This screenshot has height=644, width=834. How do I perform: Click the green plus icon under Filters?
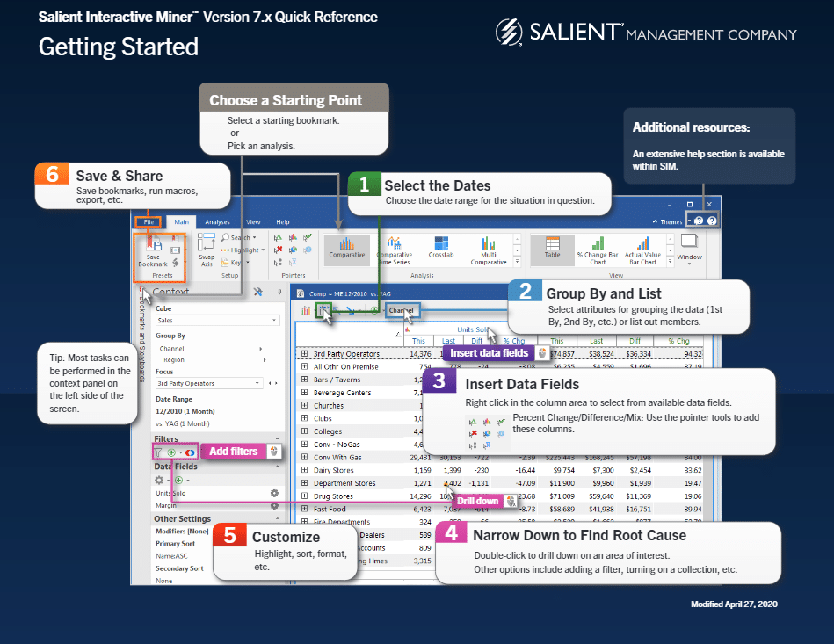(172, 452)
